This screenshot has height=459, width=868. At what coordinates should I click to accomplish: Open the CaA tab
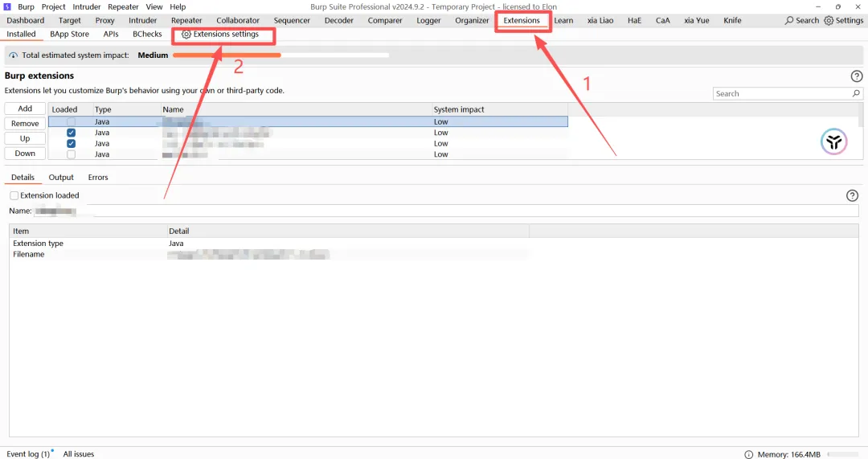tap(662, 20)
